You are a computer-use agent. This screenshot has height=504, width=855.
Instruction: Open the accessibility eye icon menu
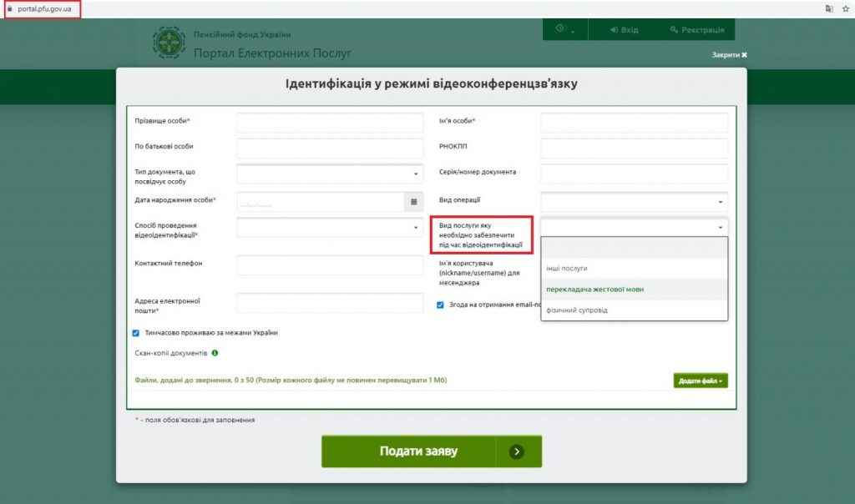tap(565, 29)
